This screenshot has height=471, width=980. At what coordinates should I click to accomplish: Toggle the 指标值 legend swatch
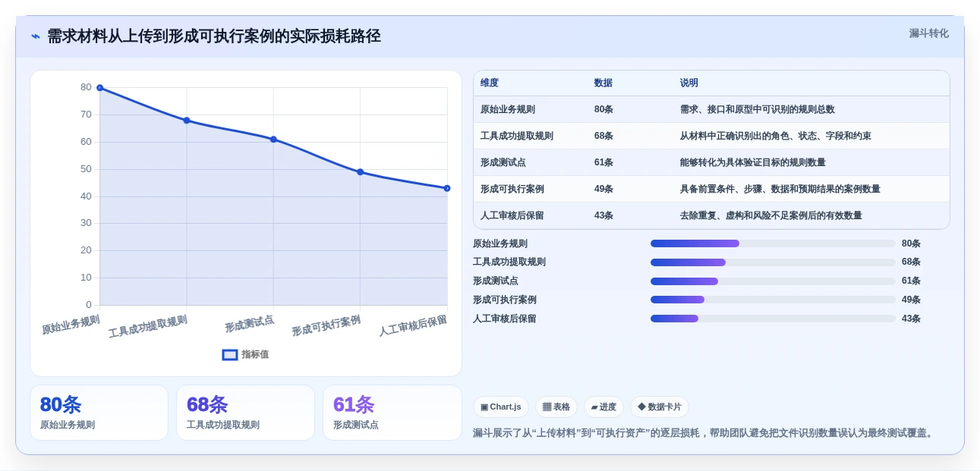(x=230, y=354)
